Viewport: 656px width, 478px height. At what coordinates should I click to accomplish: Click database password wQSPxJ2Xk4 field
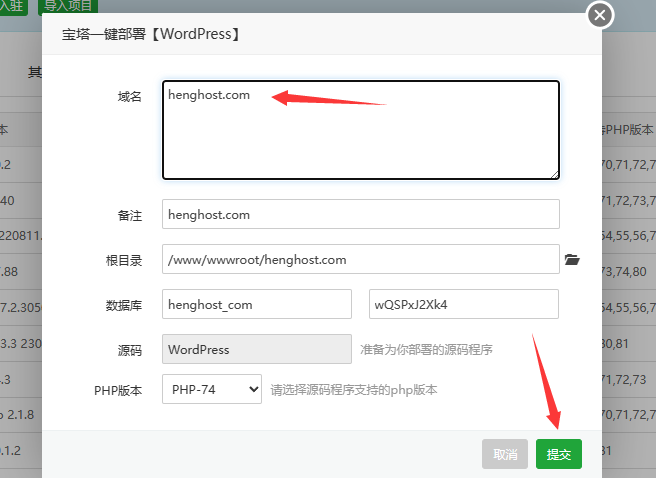pos(464,304)
